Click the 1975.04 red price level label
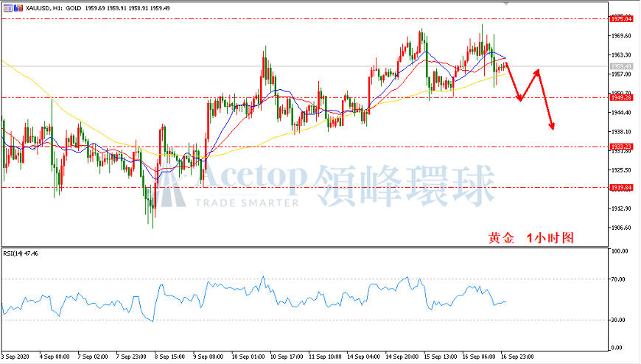 pos(620,19)
